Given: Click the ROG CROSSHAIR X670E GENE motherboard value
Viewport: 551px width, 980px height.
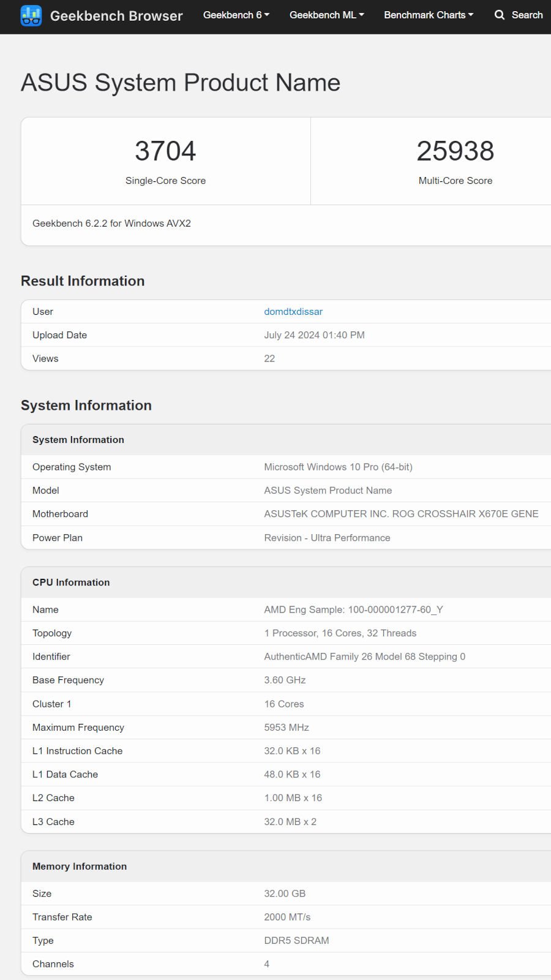Looking at the screenshot, I should coord(401,514).
